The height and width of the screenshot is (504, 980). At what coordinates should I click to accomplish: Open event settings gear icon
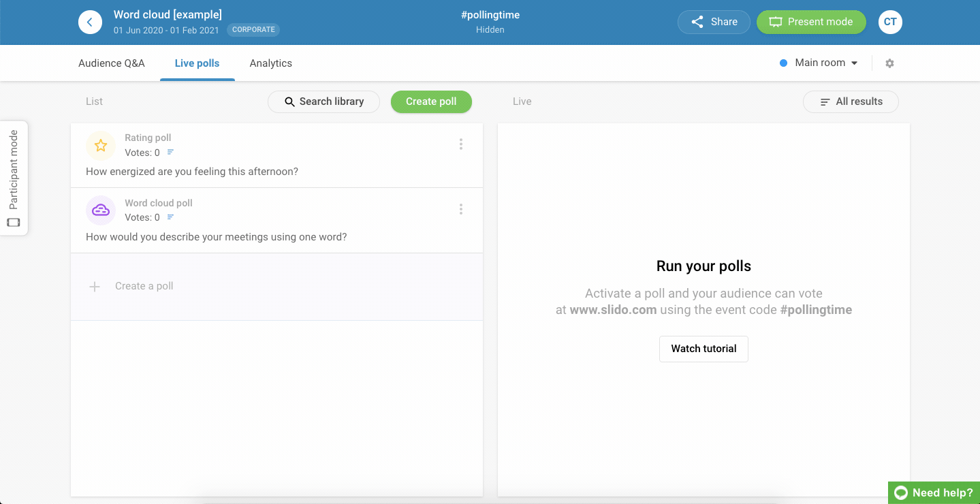[x=889, y=63]
